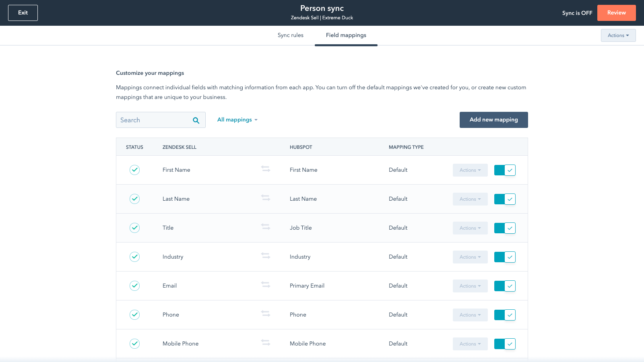Click the sync direction arrows on the Email row
The height and width of the screenshot is (362, 644).
(266, 285)
